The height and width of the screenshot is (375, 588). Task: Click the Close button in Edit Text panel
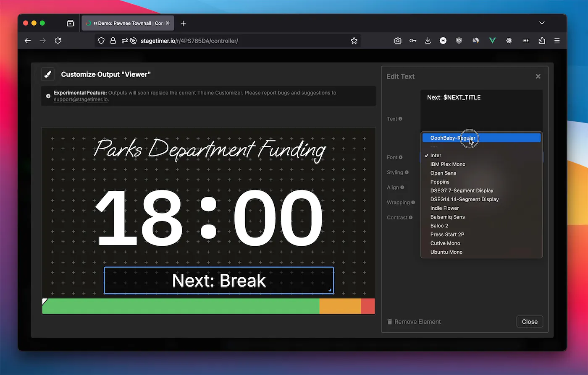tap(529, 321)
